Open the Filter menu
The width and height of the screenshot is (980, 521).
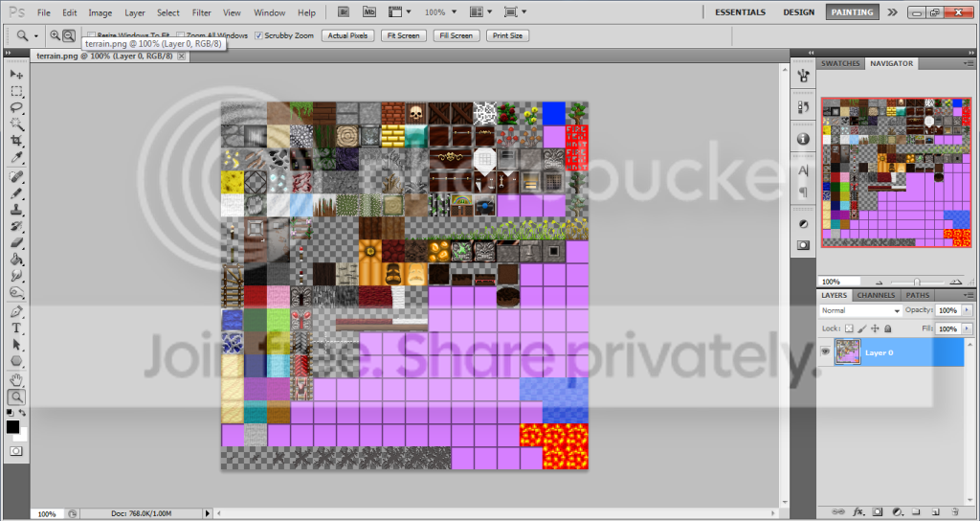click(202, 12)
